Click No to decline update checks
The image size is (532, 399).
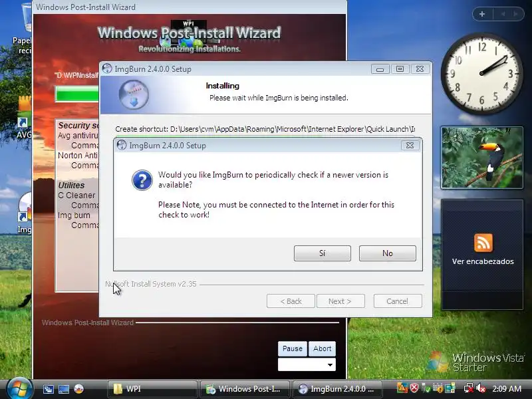point(388,253)
